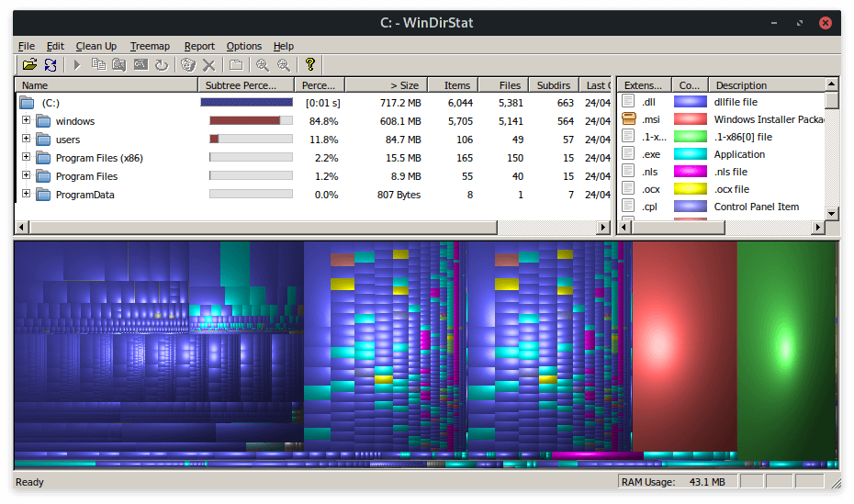
Task: Expand the Program Files (x86) tree node
Action: tap(26, 157)
